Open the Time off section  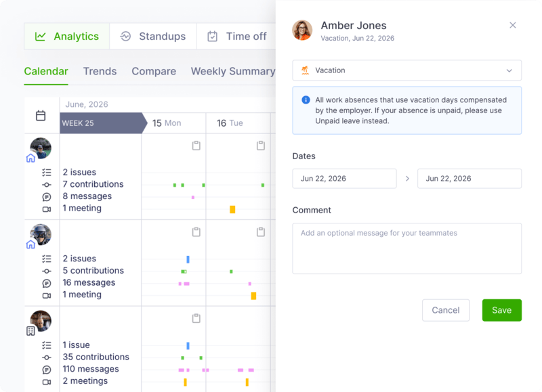[x=236, y=37]
